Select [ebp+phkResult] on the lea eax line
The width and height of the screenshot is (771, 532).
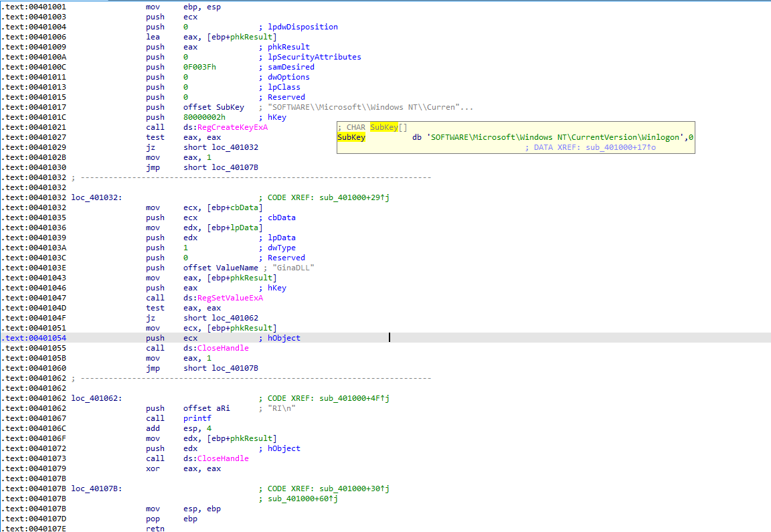coord(242,37)
